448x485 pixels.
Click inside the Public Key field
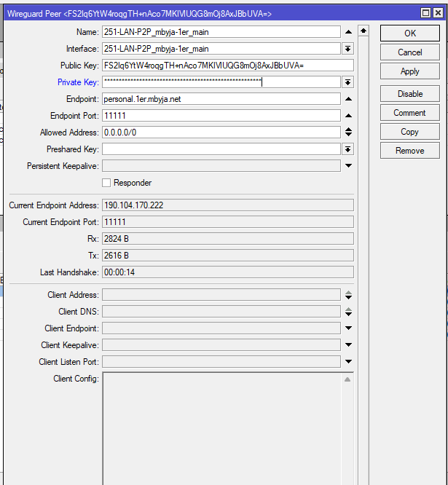click(227, 66)
